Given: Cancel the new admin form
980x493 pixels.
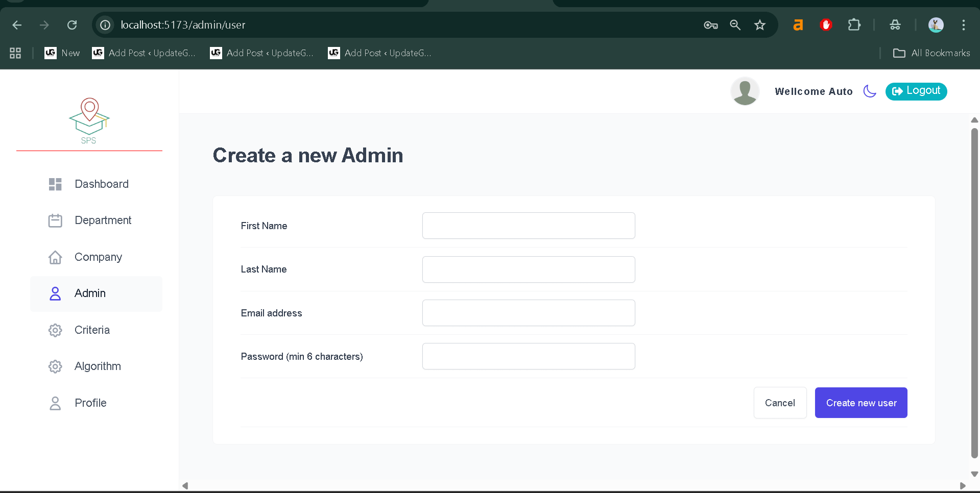Looking at the screenshot, I should click(x=779, y=403).
